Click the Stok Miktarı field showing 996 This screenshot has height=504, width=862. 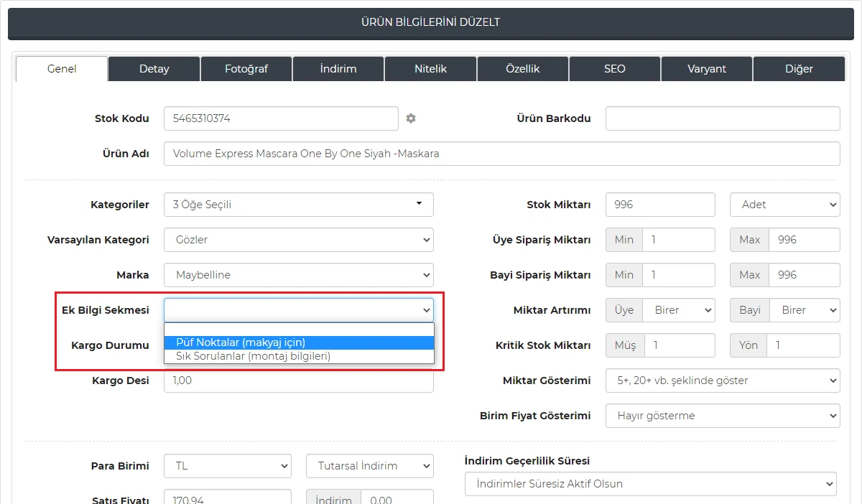pos(660,205)
